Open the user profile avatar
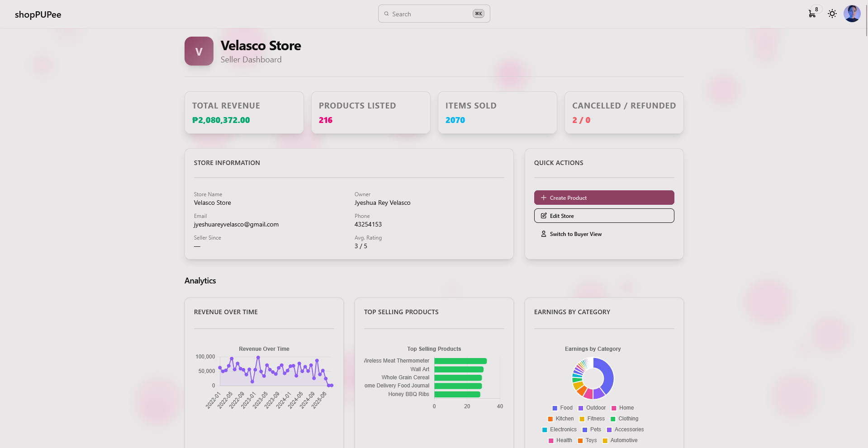868x448 pixels. coord(852,14)
